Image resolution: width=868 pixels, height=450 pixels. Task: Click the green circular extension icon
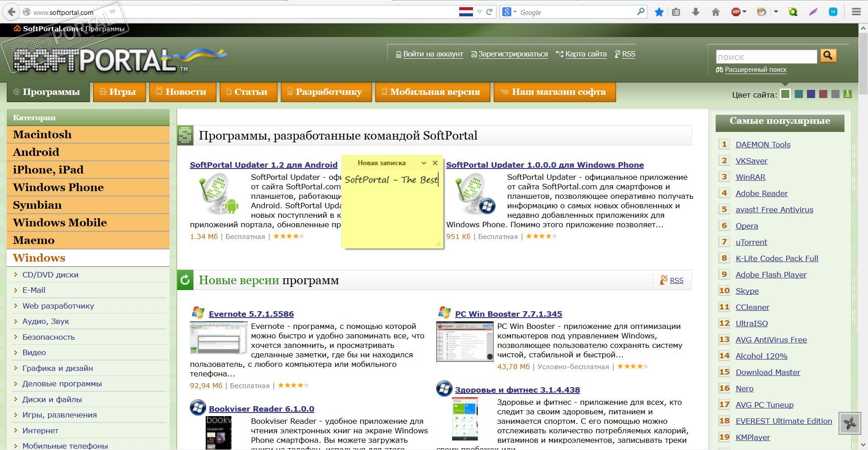(793, 12)
